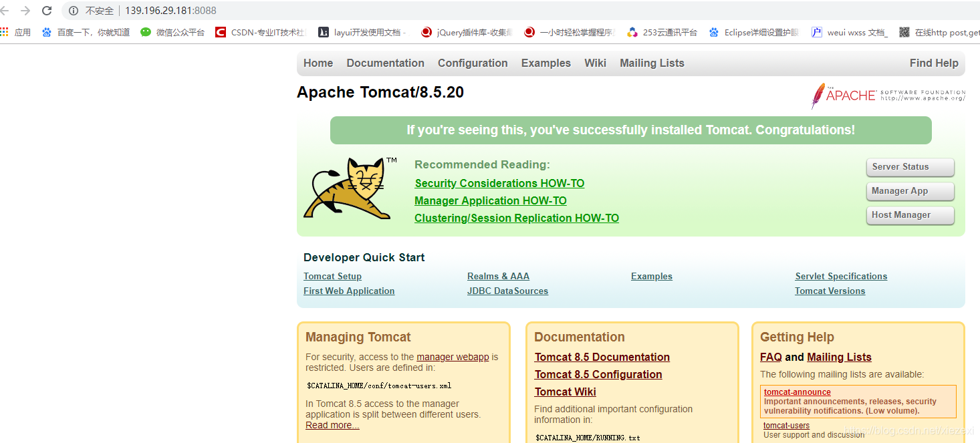The width and height of the screenshot is (980, 443).
Task: Reload the page with the refresh icon
Action: coord(47,11)
